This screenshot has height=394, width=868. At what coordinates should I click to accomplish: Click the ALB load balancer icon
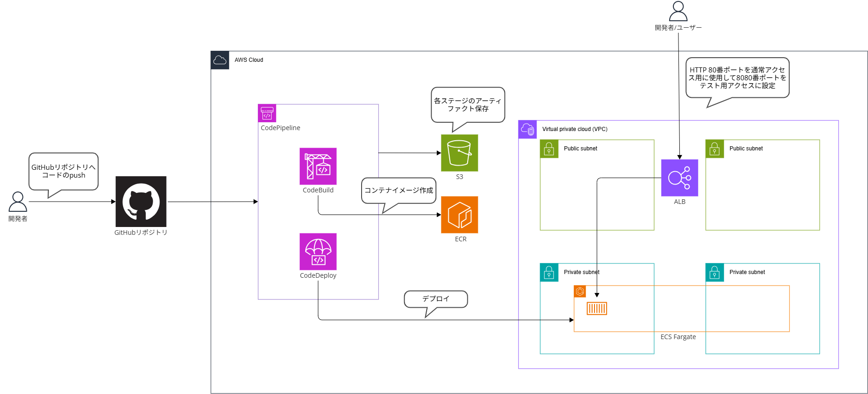(680, 178)
